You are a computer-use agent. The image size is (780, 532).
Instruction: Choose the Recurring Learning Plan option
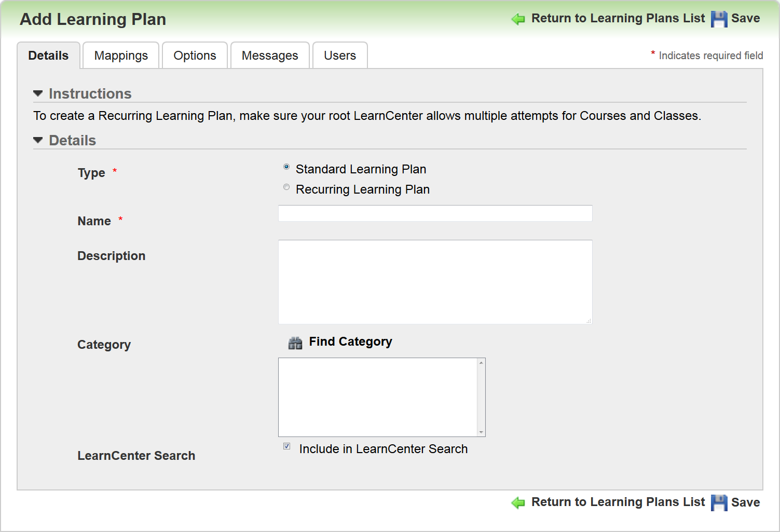(x=286, y=187)
